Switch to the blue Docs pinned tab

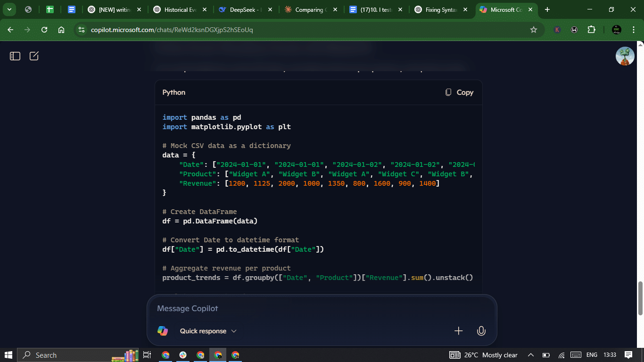click(72, 9)
